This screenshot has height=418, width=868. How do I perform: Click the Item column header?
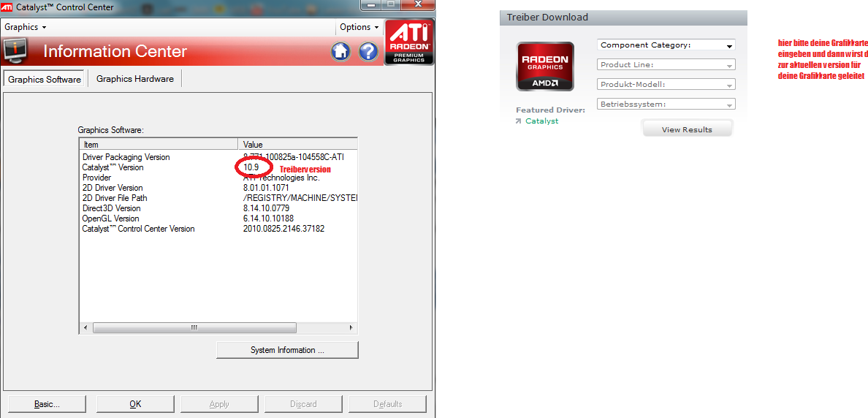point(159,144)
